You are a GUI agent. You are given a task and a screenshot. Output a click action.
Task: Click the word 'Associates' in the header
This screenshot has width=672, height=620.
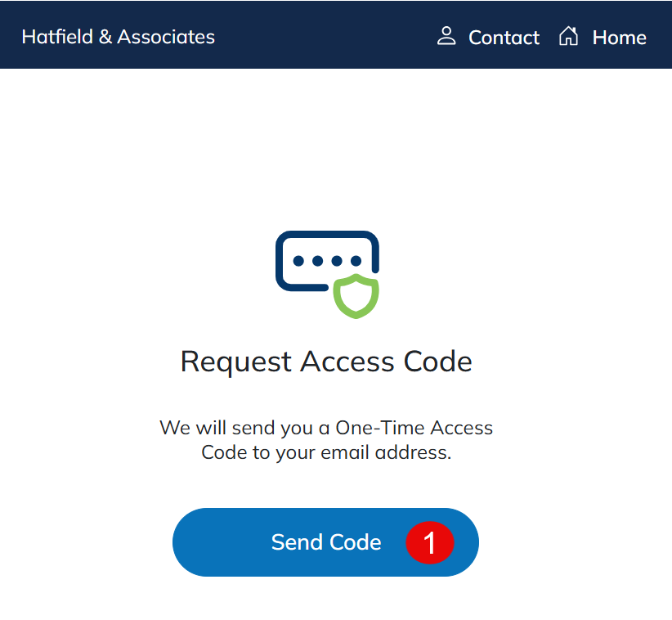click(166, 37)
